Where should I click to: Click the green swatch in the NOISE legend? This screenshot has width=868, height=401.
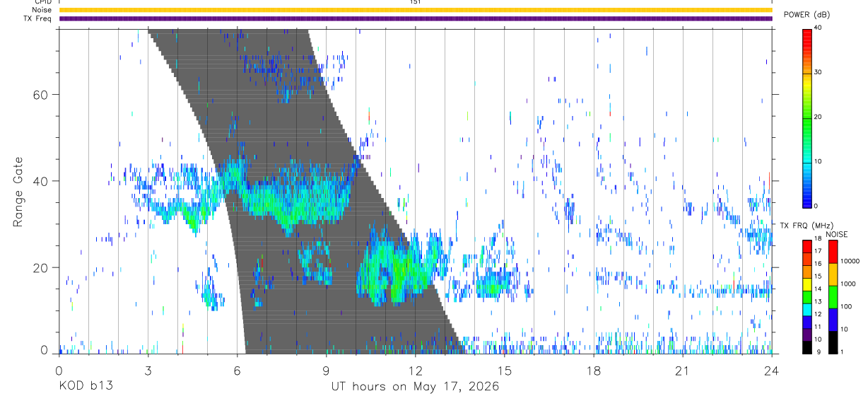pyautogui.click(x=832, y=296)
